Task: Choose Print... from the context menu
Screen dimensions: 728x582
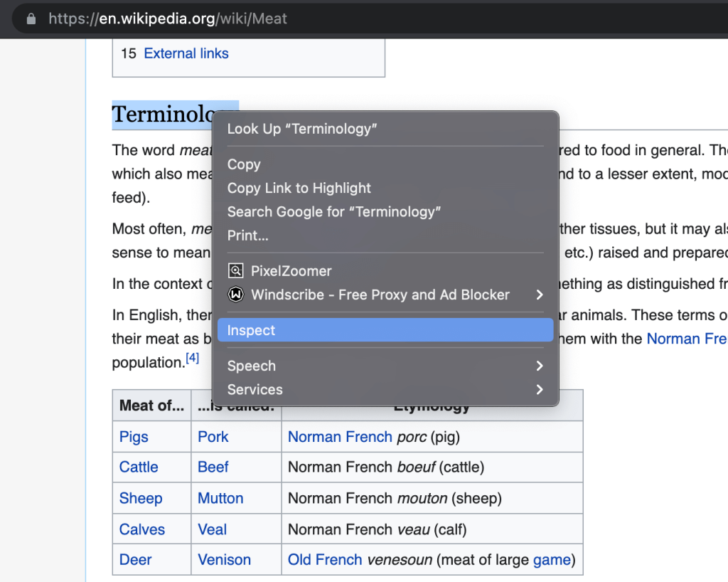Action: tap(385, 236)
